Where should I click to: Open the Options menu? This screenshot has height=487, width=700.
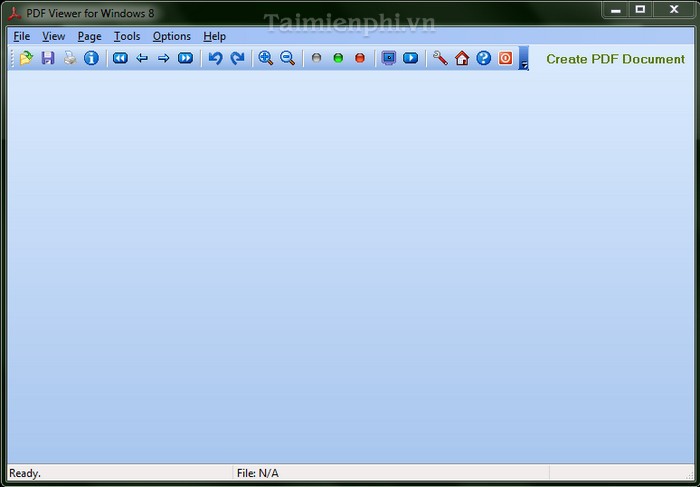(171, 36)
